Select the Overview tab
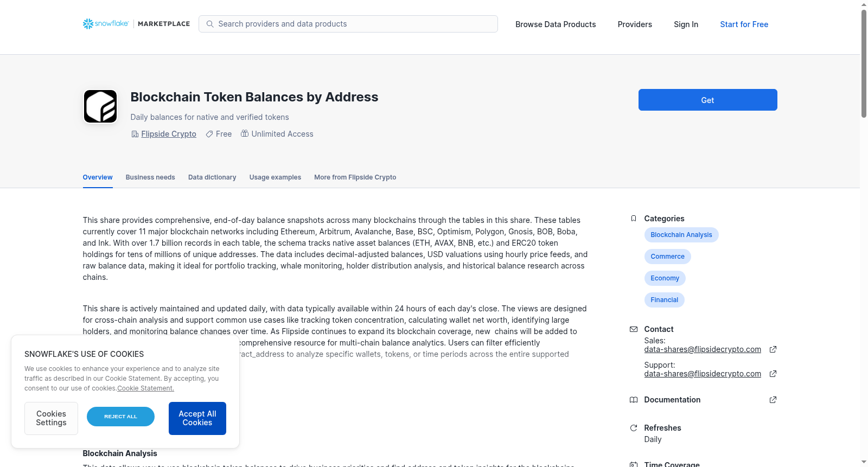This screenshot has height=467, width=868. 98,177
